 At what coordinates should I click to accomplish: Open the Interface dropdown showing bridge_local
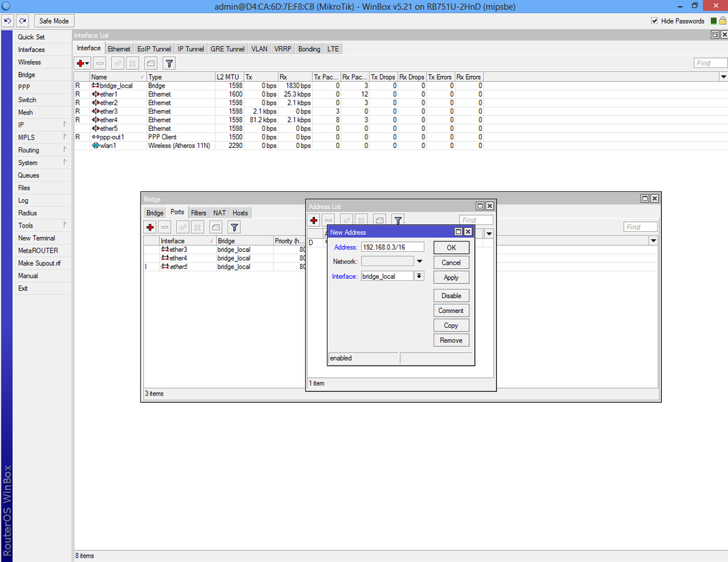[x=419, y=276]
